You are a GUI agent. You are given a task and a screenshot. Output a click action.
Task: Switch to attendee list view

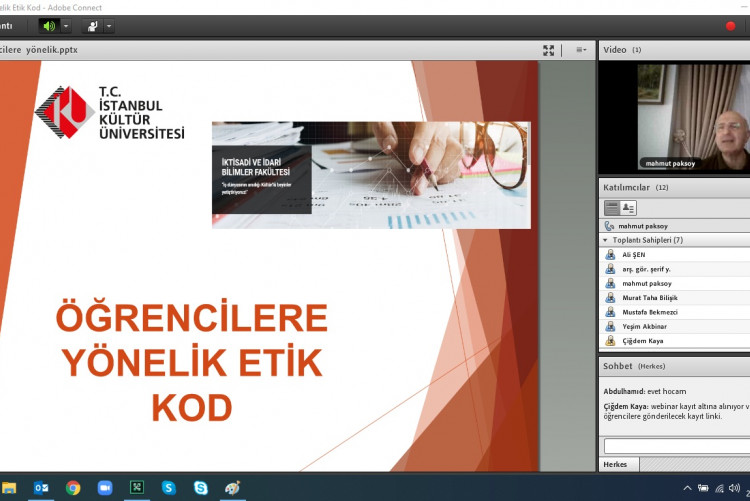tap(612, 207)
